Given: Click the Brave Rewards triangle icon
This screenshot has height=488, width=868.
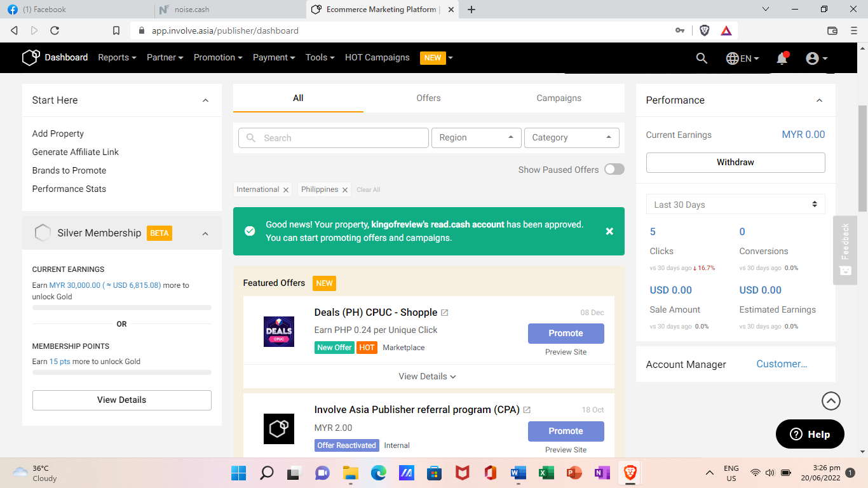Looking at the screenshot, I should [x=726, y=30].
